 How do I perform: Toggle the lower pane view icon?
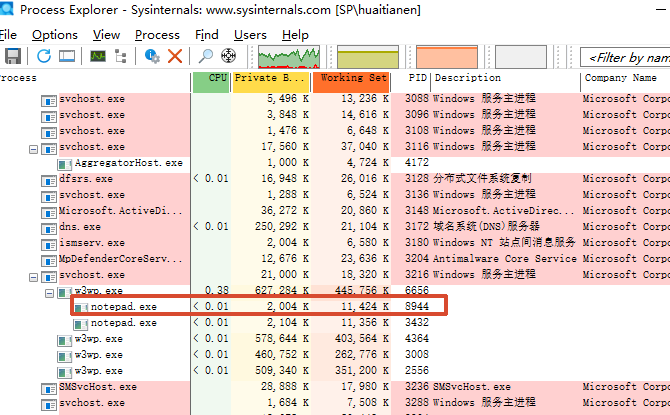(x=67, y=56)
